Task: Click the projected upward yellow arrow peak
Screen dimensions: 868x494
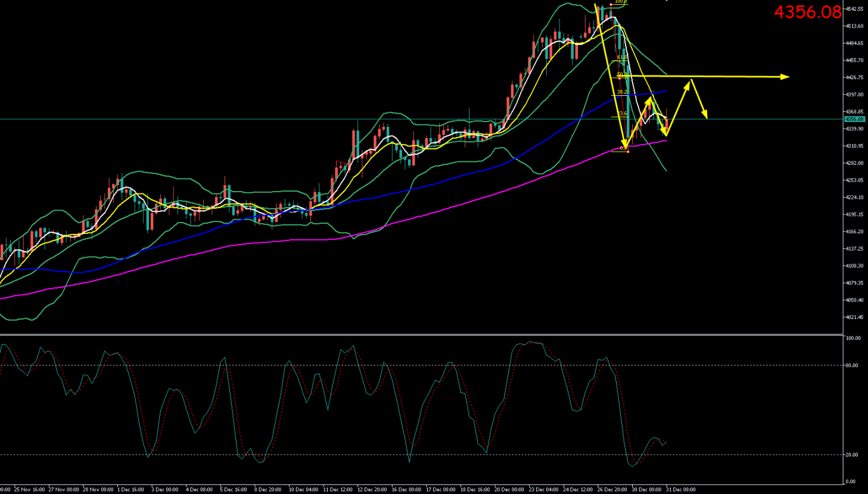Action: click(690, 81)
